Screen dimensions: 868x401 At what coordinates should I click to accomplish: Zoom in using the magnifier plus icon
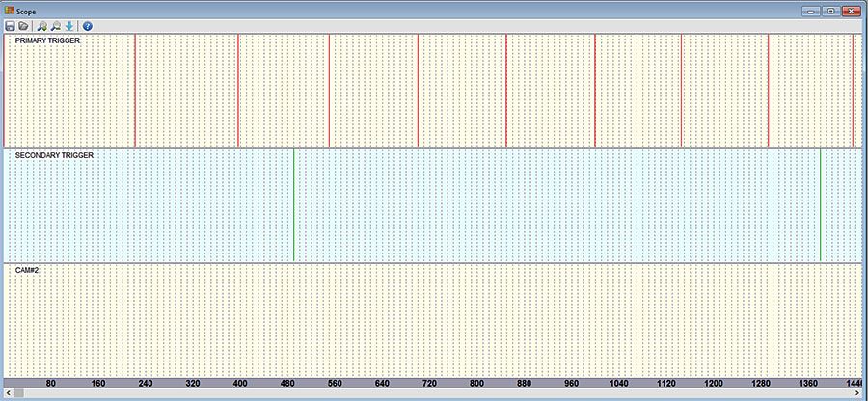click(x=41, y=26)
